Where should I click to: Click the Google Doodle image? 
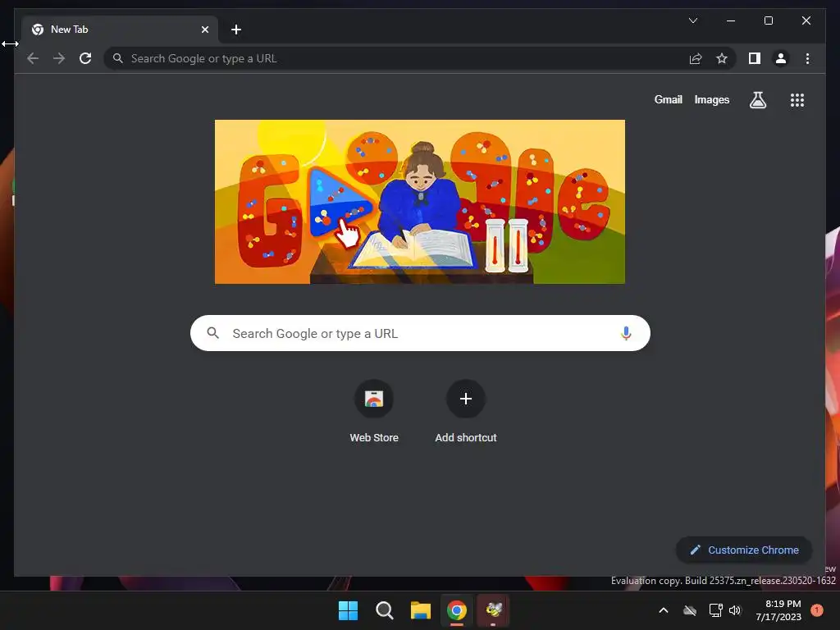point(419,202)
